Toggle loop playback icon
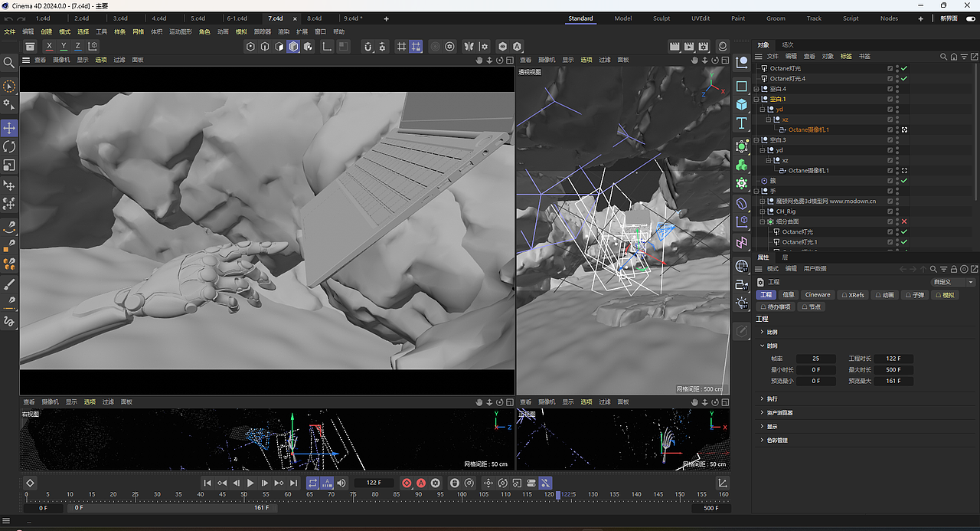Screen dimensions: 980x531 (312, 483)
